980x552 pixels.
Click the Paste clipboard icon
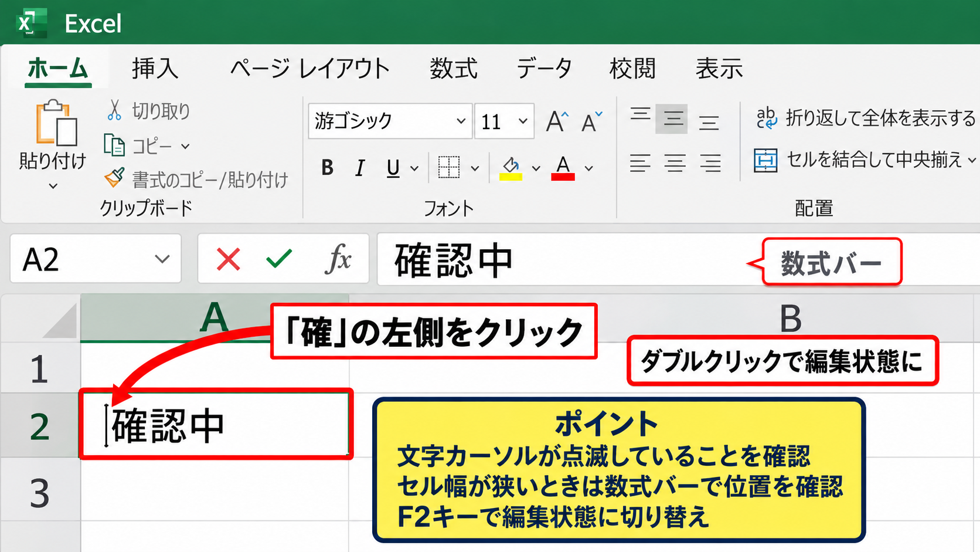(56, 122)
